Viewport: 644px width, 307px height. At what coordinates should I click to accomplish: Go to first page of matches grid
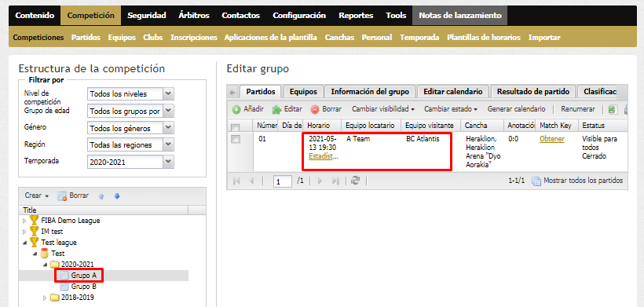click(x=236, y=181)
